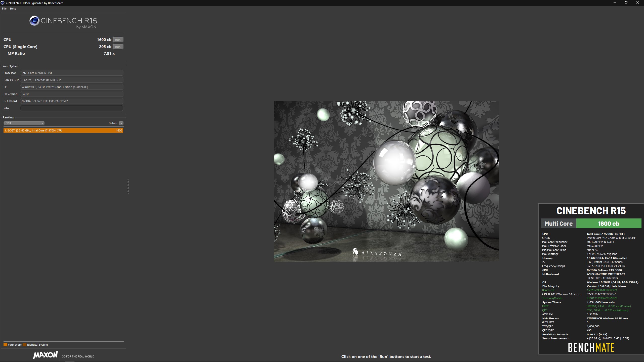This screenshot has width=644, height=362.
Task: Click the BenchMate Internals 0.10.7.1 version
Action: coord(597,334)
